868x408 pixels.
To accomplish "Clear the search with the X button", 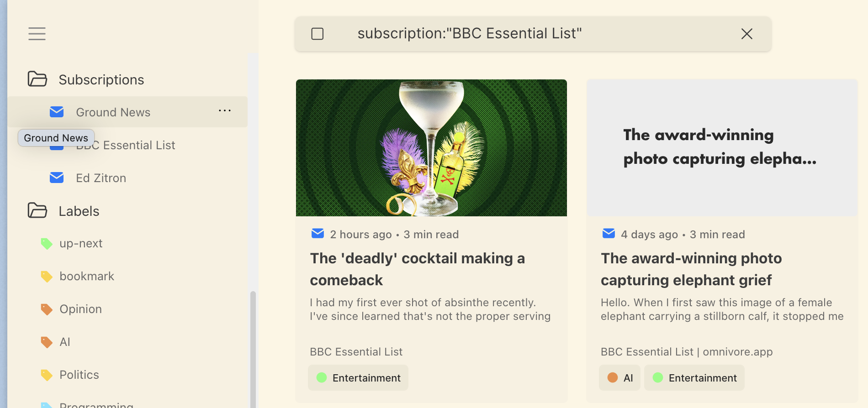I will click(747, 34).
